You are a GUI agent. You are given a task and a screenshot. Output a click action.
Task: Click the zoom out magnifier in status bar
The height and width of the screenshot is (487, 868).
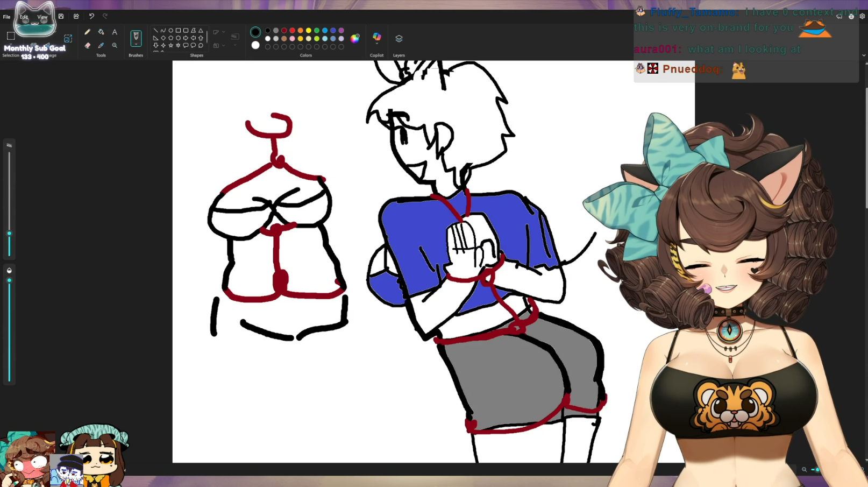tap(804, 470)
